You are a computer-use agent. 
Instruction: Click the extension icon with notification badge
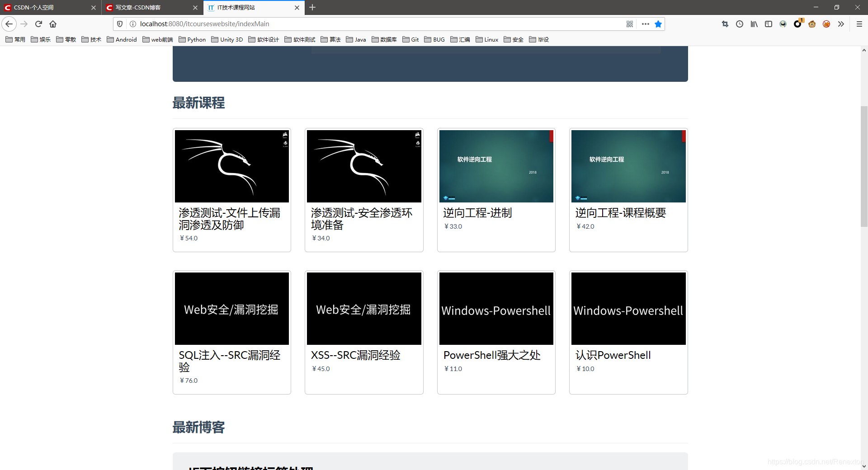tap(798, 23)
